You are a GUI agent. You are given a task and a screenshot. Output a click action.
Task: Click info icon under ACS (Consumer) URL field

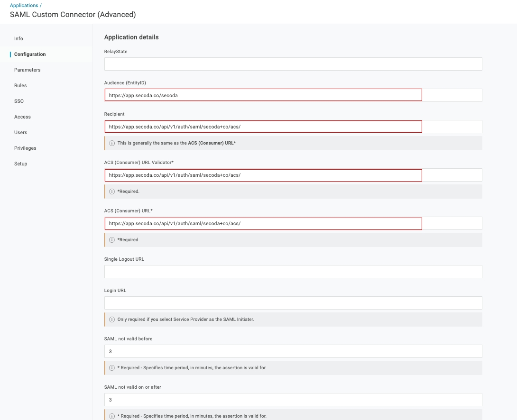112,240
